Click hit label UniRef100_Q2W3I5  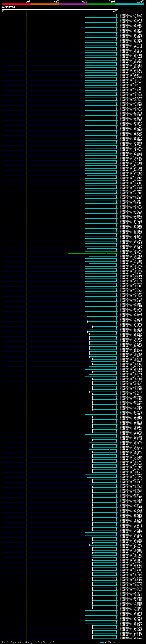pos(131,485)
